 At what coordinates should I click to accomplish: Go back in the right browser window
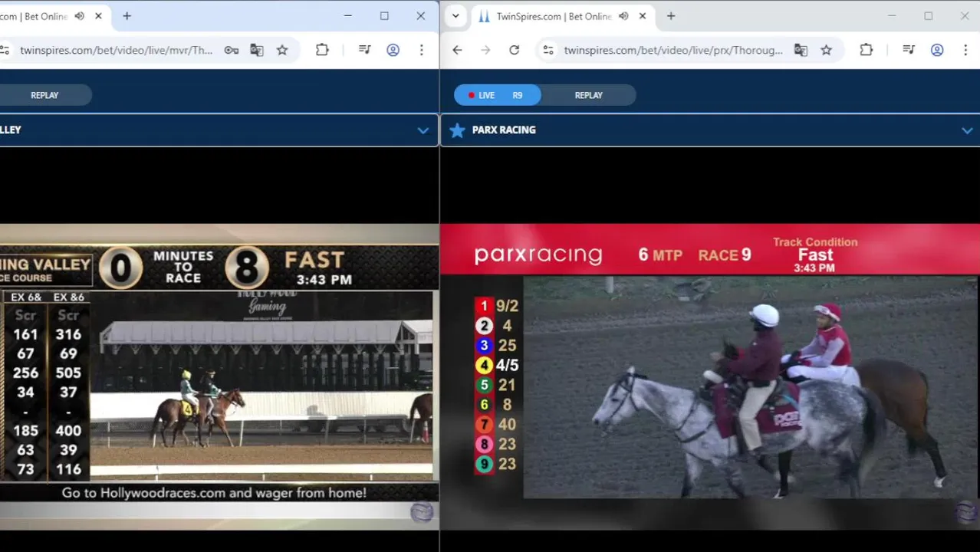pos(457,50)
